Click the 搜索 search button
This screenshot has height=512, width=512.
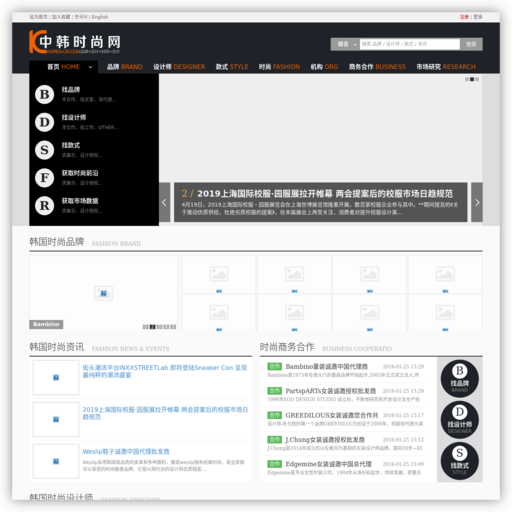click(x=471, y=44)
